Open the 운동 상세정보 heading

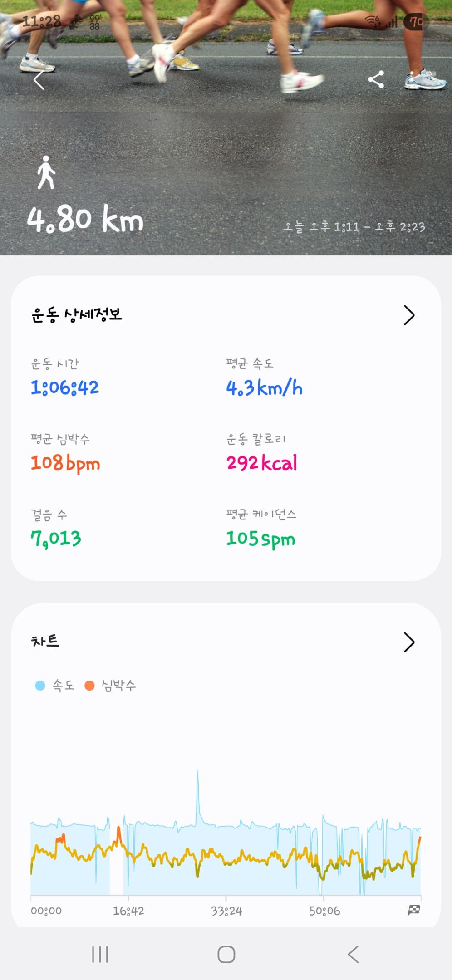pyautogui.click(x=77, y=315)
